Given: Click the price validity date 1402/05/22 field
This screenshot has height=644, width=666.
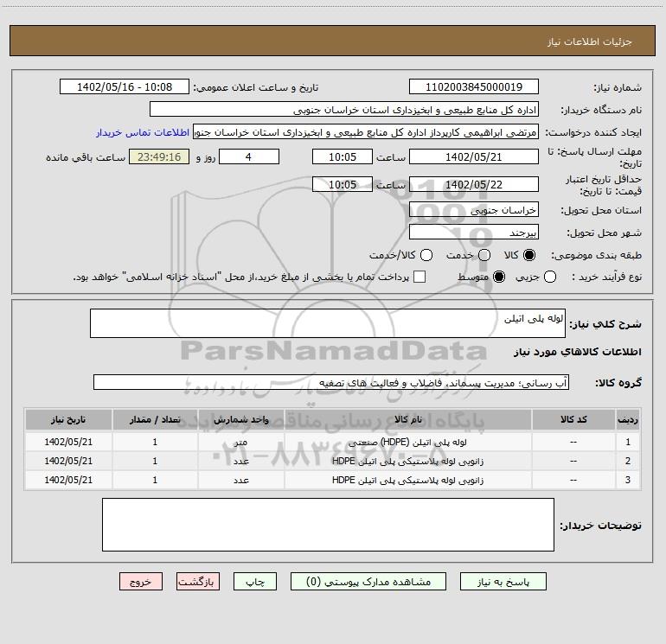Looking at the screenshot, I should [474, 184].
